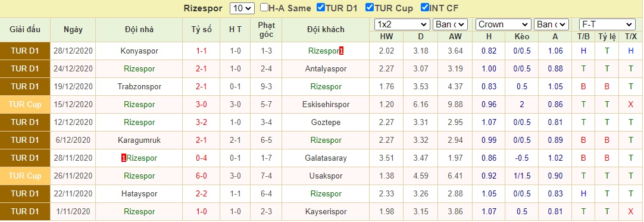This screenshot has width=644, height=222.
Task: Open the Kayserispor team link
Action: (326, 212)
